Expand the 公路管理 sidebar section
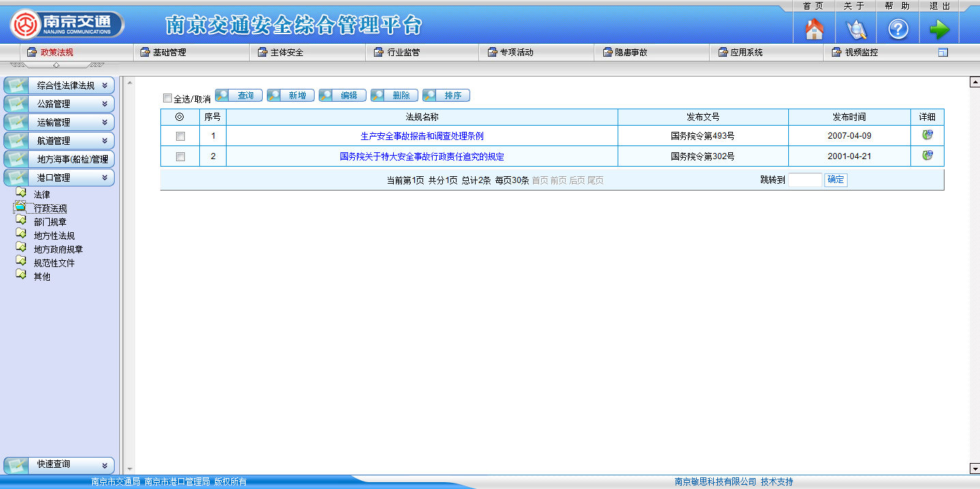This screenshot has width=980, height=489. pos(59,104)
